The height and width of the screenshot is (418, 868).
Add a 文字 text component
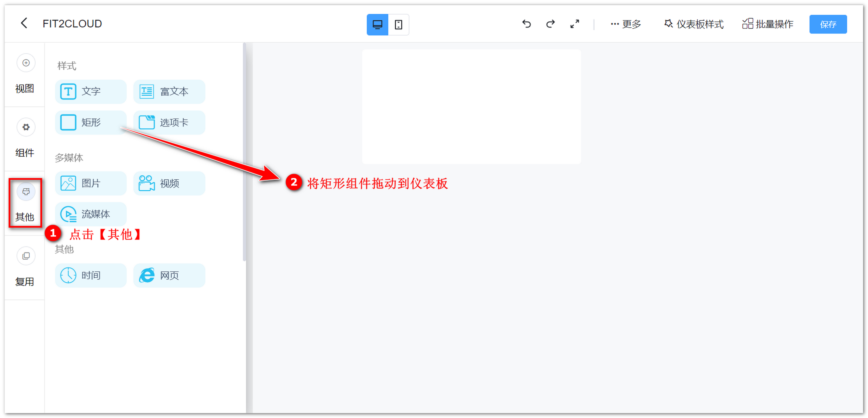coord(90,91)
